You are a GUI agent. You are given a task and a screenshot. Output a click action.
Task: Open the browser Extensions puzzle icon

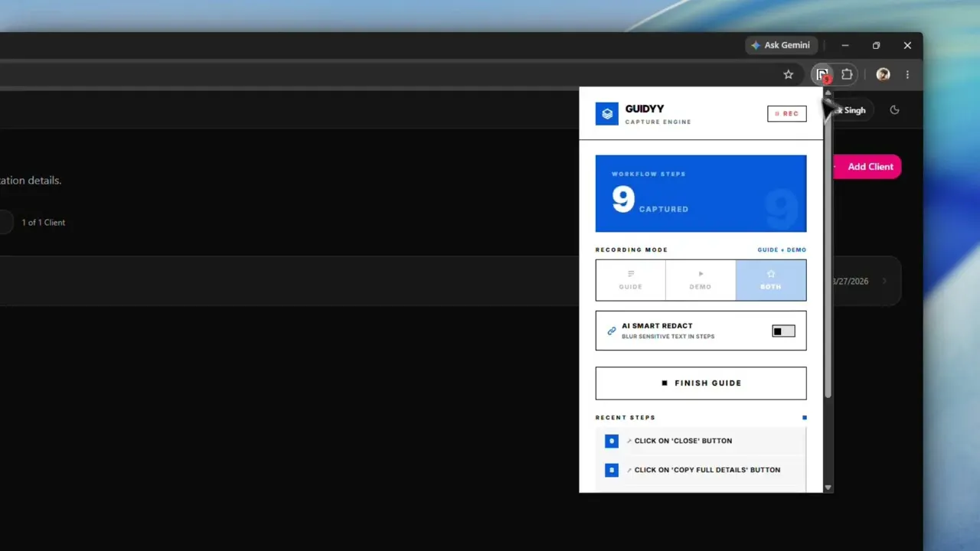tap(847, 74)
